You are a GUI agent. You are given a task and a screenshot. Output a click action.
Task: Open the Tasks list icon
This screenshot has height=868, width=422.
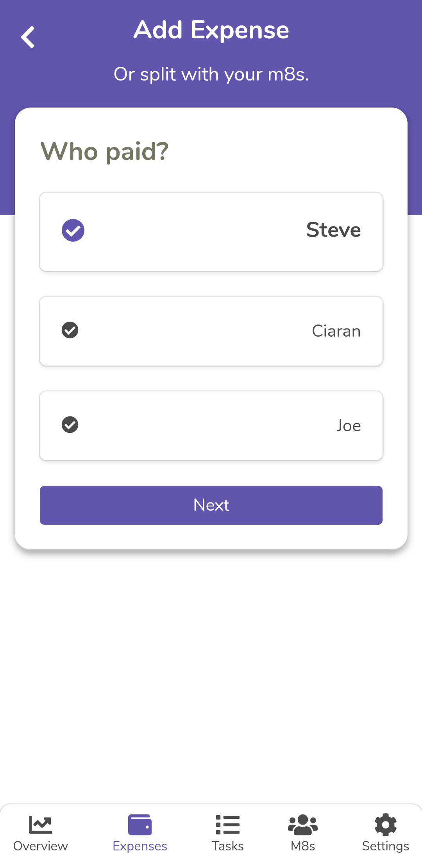click(x=227, y=825)
